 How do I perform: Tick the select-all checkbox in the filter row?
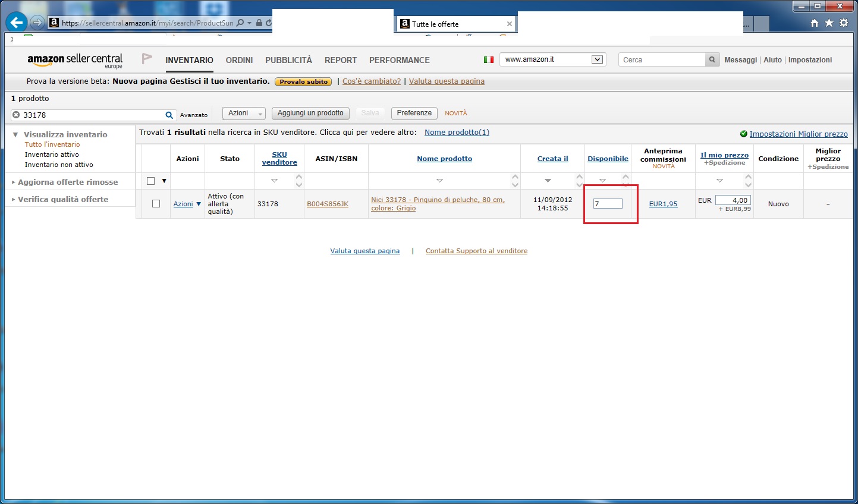(150, 181)
